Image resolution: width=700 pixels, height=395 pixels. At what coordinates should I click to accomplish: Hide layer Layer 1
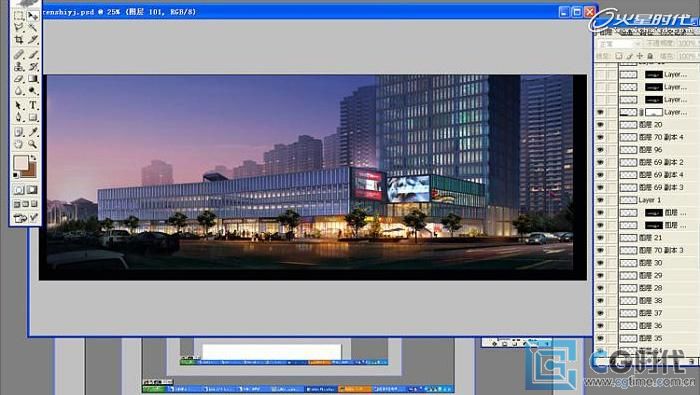[600, 200]
